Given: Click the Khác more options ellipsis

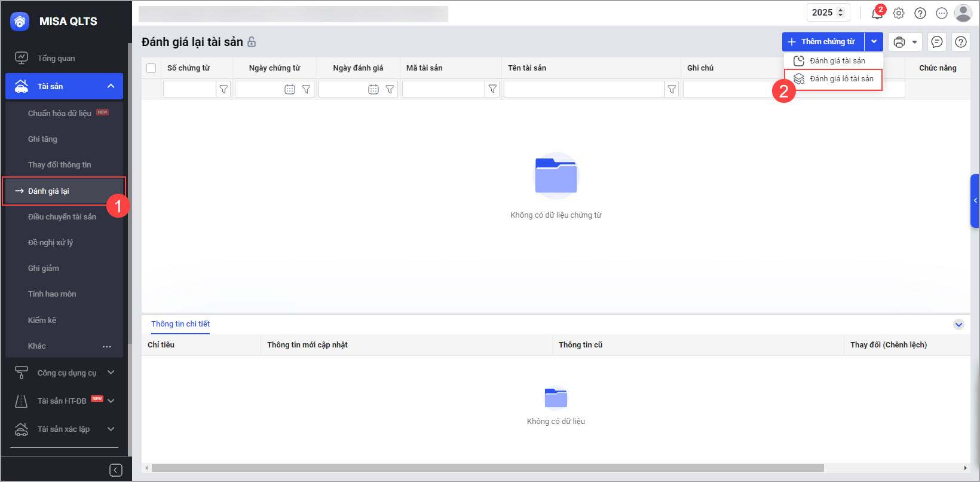Looking at the screenshot, I should tap(107, 346).
